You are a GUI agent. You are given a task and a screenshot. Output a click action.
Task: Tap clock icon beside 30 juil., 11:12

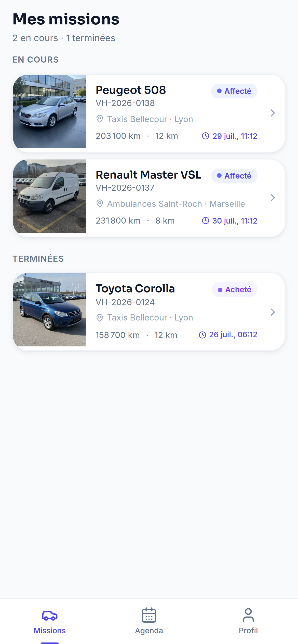coord(206,221)
